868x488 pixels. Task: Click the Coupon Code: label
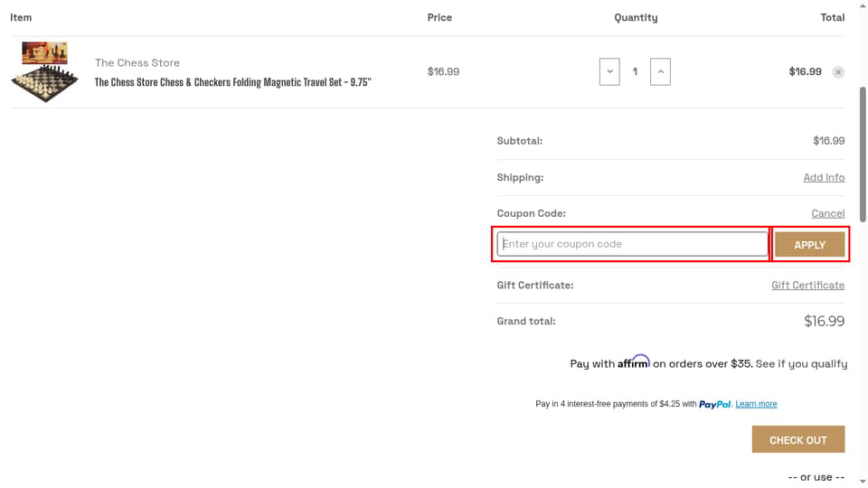(532, 213)
